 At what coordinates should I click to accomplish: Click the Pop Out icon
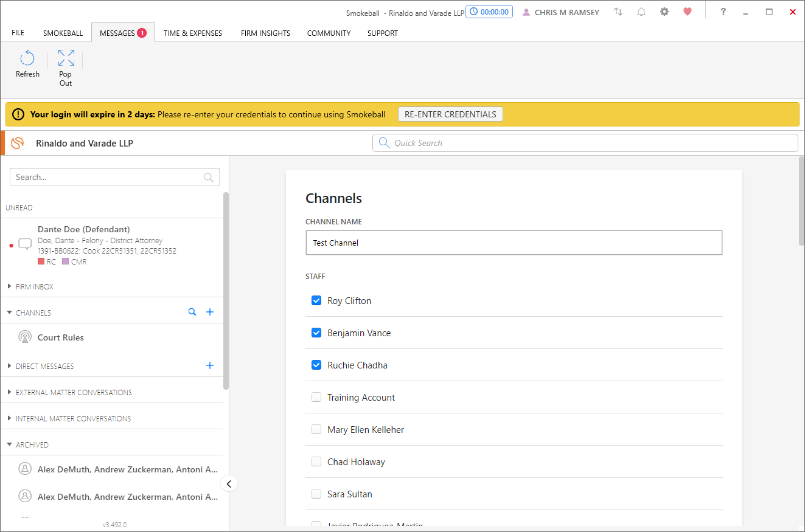(66, 58)
